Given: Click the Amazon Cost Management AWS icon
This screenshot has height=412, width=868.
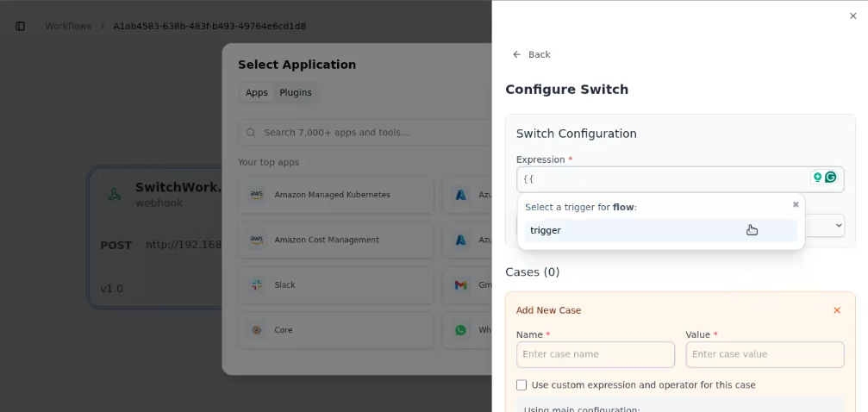Looking at the screenshot, I should 256,240.
